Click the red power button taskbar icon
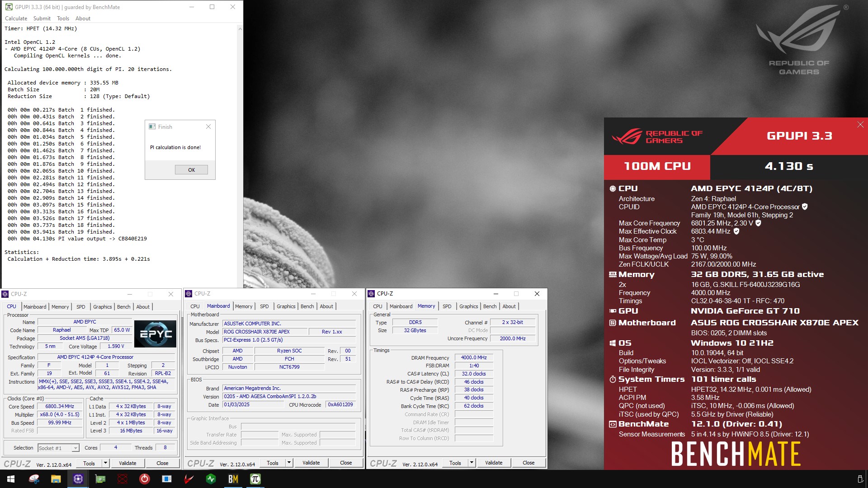Screen dimensions: 868x488 coord(145,479)
